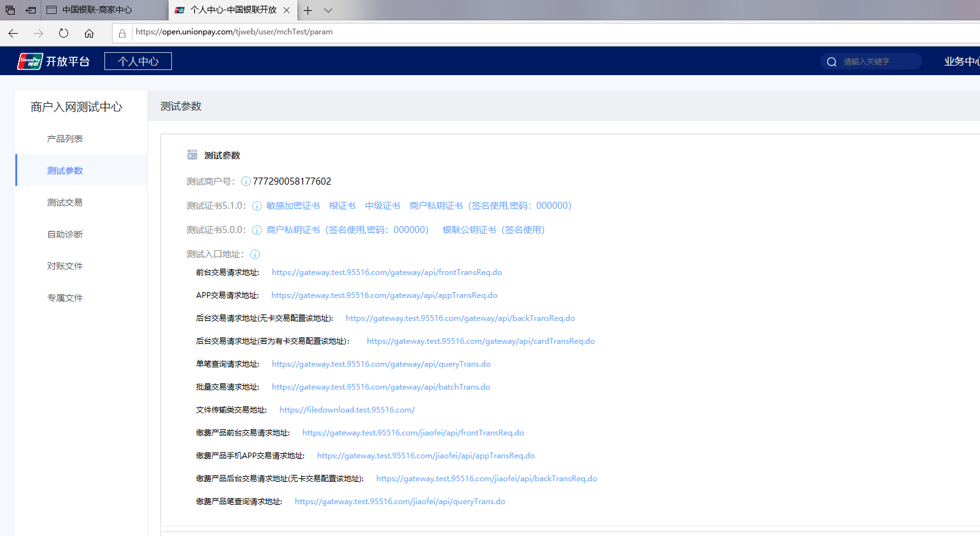Screen dimensions: 980x536
Task: Open the batchTrans.do URL
Action: [x=381, y=387]
